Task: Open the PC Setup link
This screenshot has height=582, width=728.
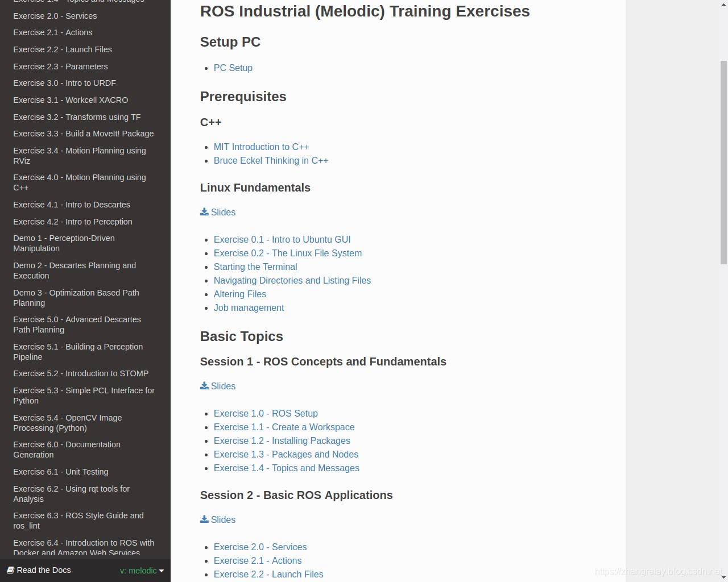Action: (233, 68)
